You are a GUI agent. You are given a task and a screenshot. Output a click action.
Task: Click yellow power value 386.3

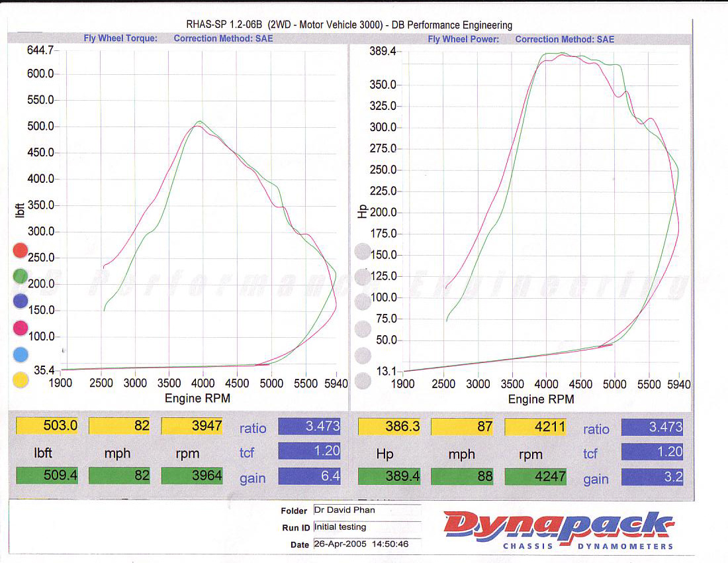[x=389, y=427]
